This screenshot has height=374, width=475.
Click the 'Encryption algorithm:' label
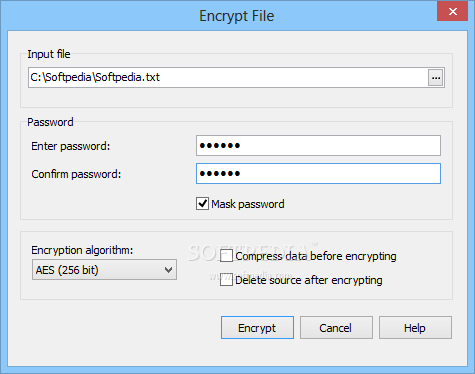click(82, 250)
